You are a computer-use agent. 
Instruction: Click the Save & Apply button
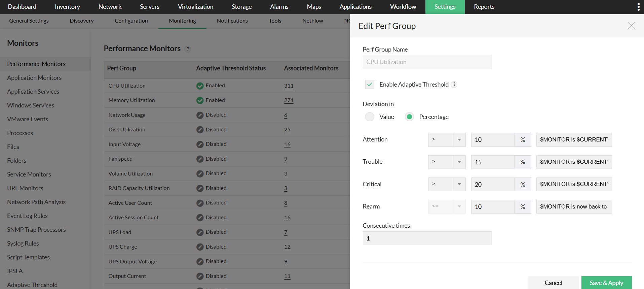point(606,283)
